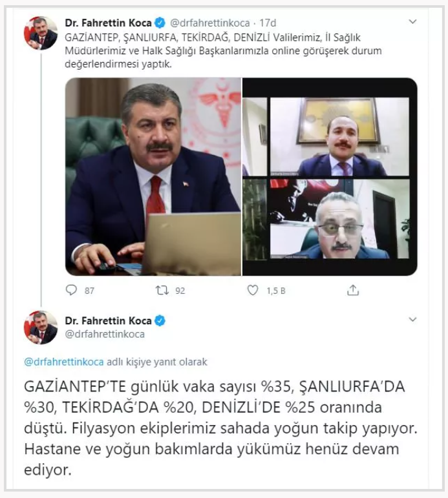Click the verified badge in the first tweet

point(160,23)
